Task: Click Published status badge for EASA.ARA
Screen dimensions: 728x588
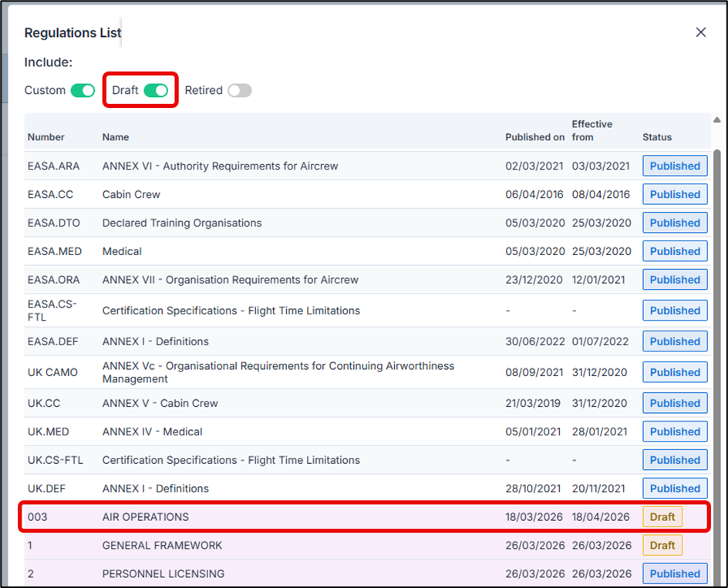Action: tap(674, 166)
